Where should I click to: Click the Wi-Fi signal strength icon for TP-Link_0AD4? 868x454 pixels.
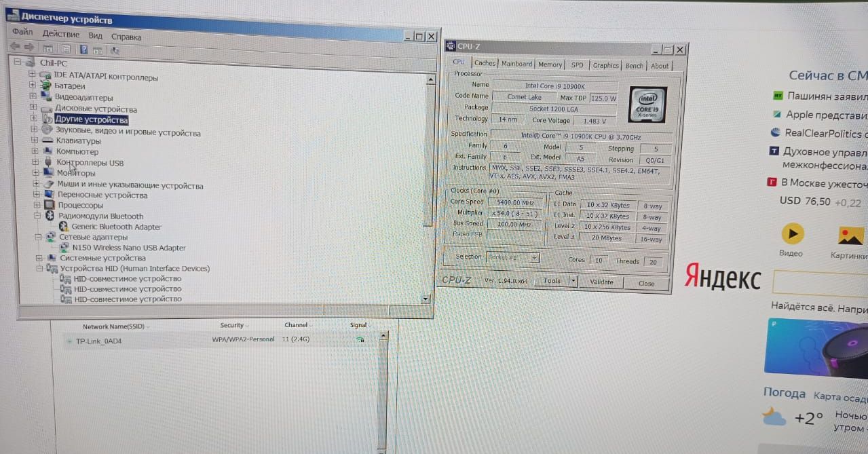pos(360,339)
